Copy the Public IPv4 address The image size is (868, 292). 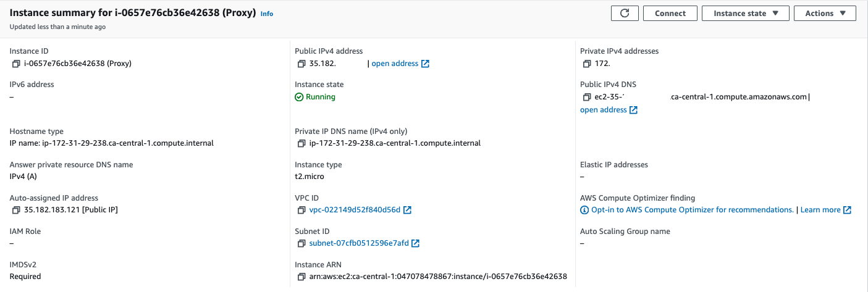[301, 64]
